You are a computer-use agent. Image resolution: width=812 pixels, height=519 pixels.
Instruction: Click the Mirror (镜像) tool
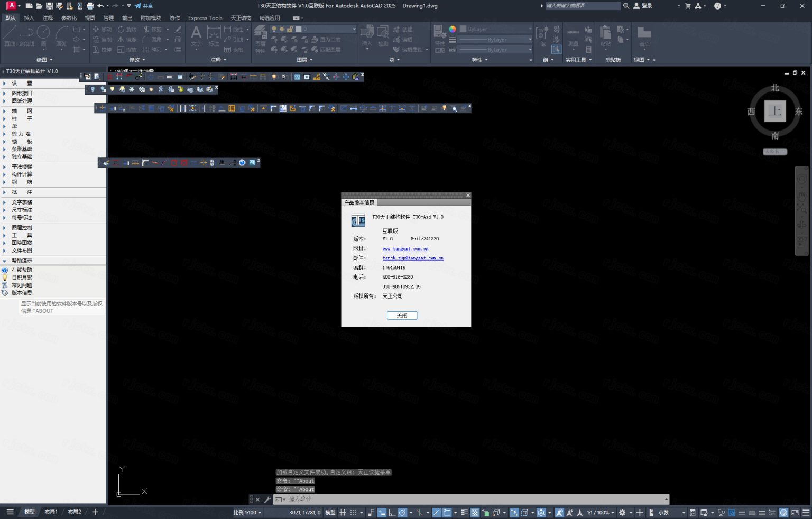(127, 39)
